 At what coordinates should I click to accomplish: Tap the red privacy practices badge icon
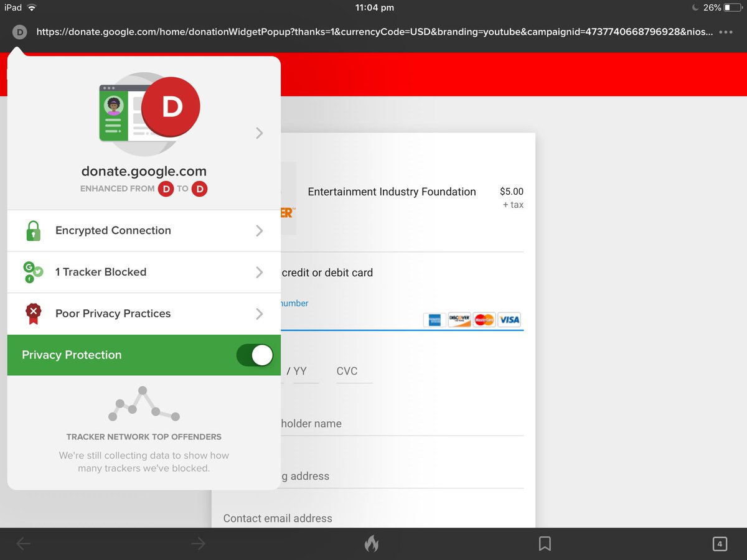(x=33, y=314)
